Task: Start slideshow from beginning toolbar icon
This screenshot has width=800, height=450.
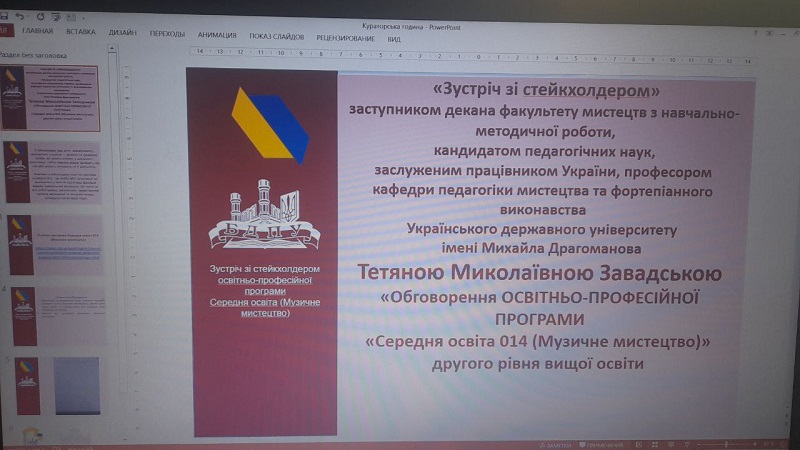Action: [55, 17]
